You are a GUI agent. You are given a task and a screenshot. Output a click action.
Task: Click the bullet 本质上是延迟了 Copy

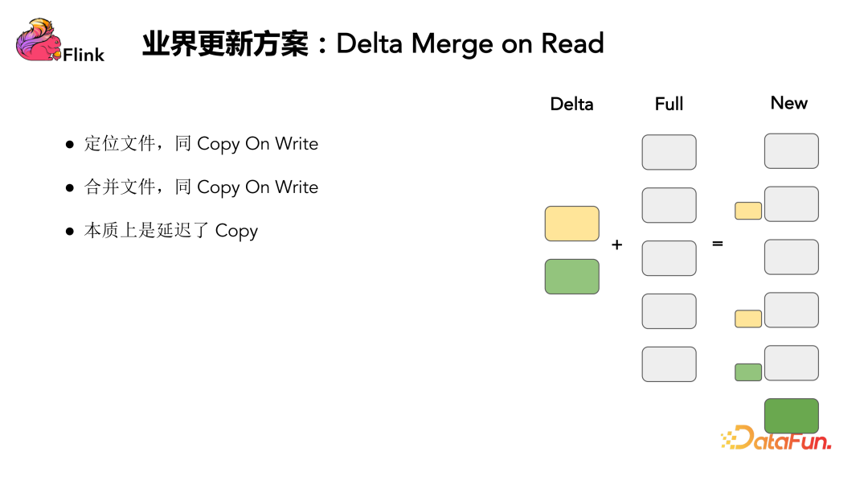[x=171, y=231]
